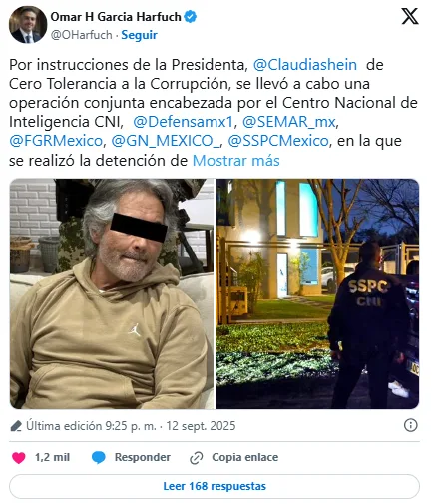Open the @Defensamx1 mention
This screenshot has height=504, width=432.
[184, 122]
